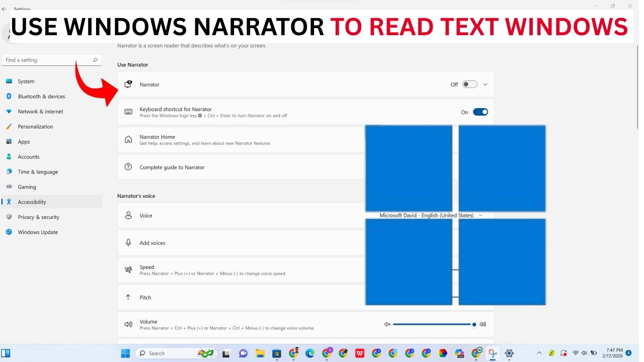This screenshot has height=362, width=644.
Task: Select Bluetooth & devices in the sidebar
Action: (52, 96)
